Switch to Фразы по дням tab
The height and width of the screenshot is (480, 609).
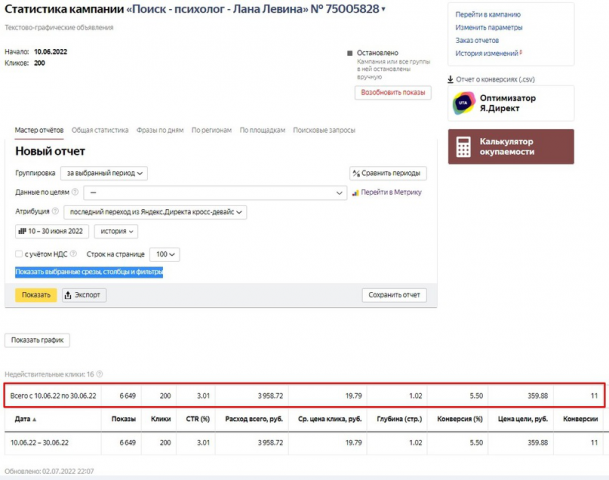point(160,130)
